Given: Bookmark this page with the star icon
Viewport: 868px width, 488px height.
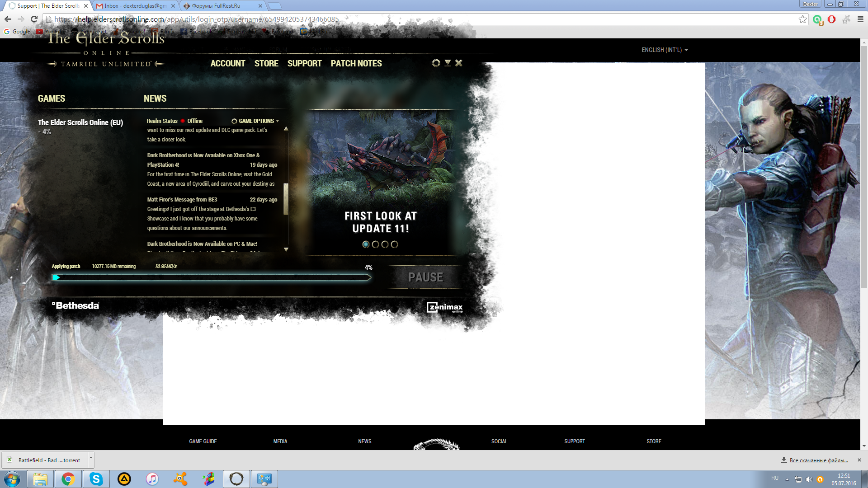Looking at the screenshot, I should tap(802, 19).
